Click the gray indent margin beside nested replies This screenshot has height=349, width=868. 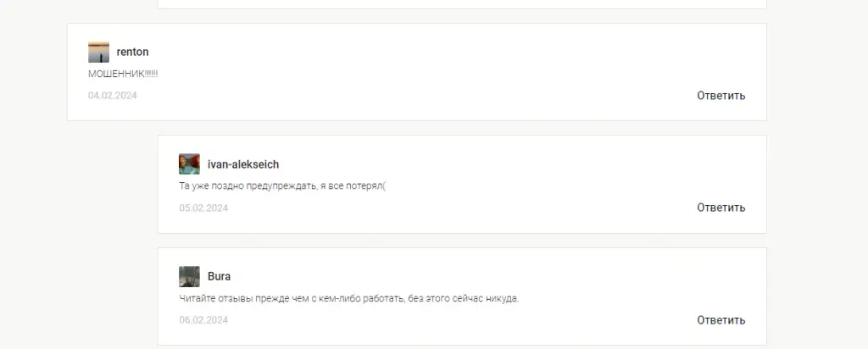tap(112, 238)
